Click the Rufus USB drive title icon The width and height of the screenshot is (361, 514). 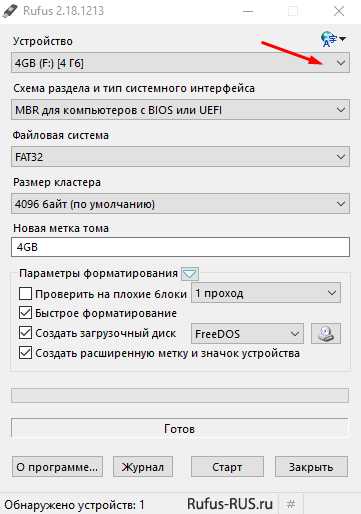click(9, 11)
